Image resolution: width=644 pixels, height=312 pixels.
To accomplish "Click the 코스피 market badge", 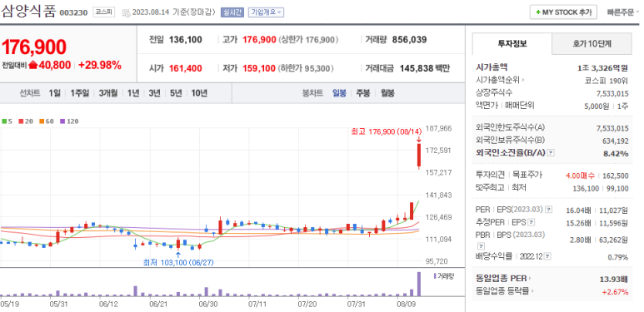I will pos(104,12).
